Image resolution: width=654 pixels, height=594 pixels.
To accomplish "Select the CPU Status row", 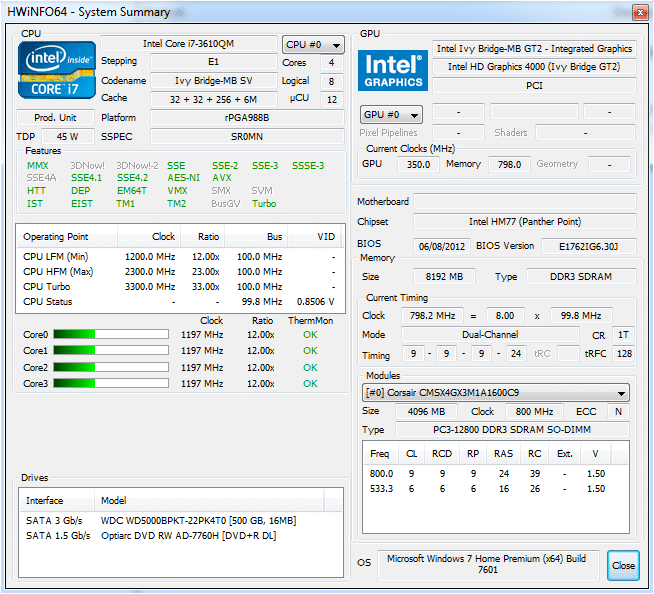I will [x=180, y=302].
